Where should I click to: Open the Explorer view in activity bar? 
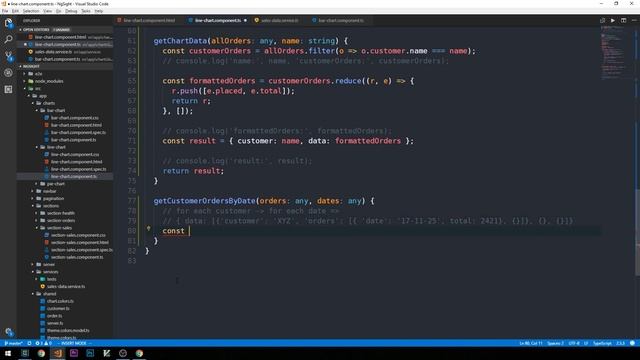click(x=8, y=23)
